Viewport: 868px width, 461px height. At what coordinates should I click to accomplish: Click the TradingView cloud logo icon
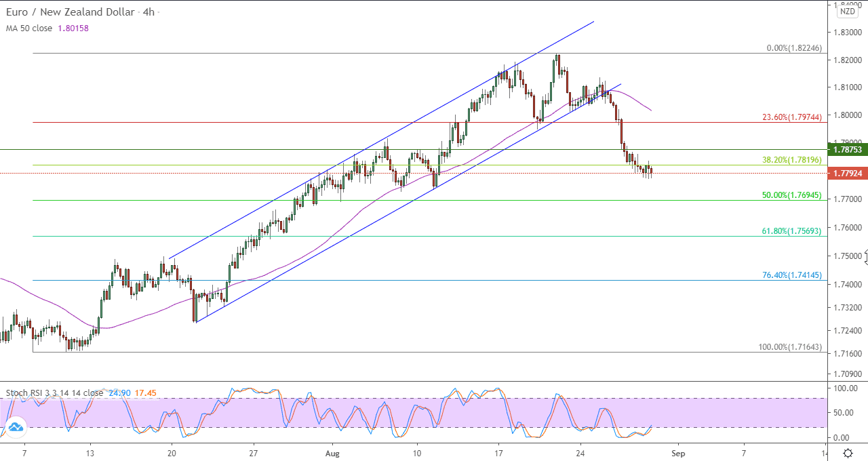click(14, 428)
